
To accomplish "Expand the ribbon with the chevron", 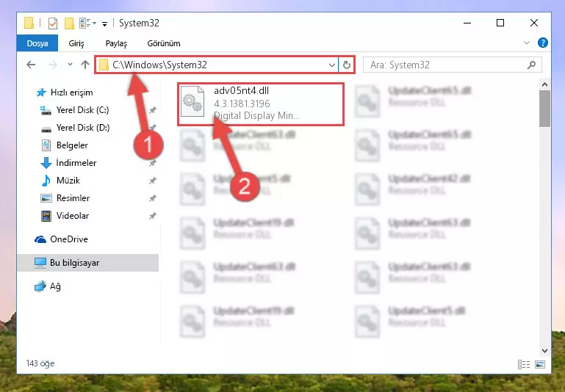I will click(527, 43).
